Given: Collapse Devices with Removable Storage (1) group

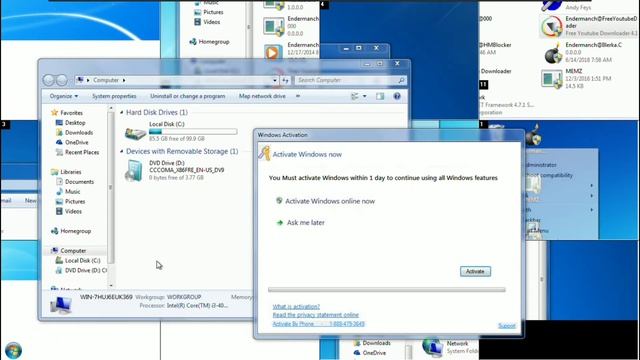Looking at the screenshot, I should coord(122,151).
